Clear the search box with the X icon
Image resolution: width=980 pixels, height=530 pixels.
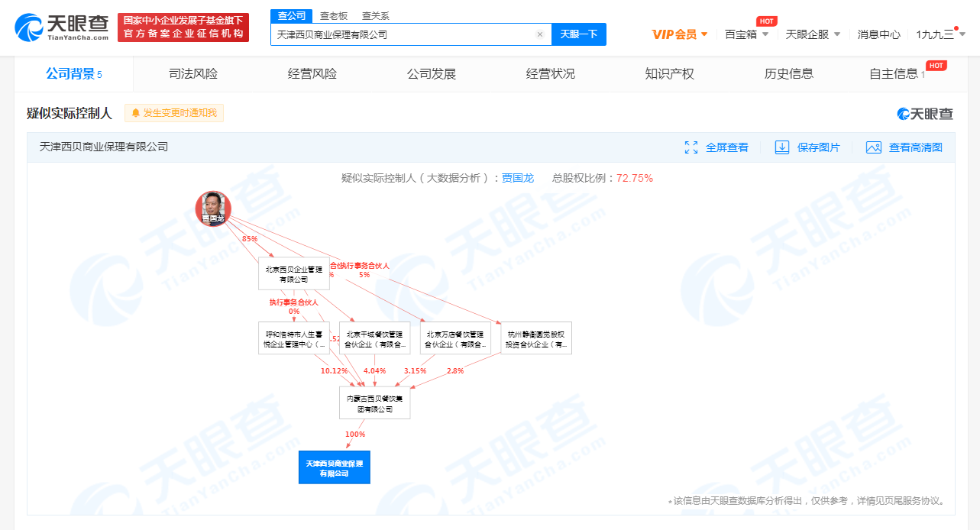pos(539,34)
